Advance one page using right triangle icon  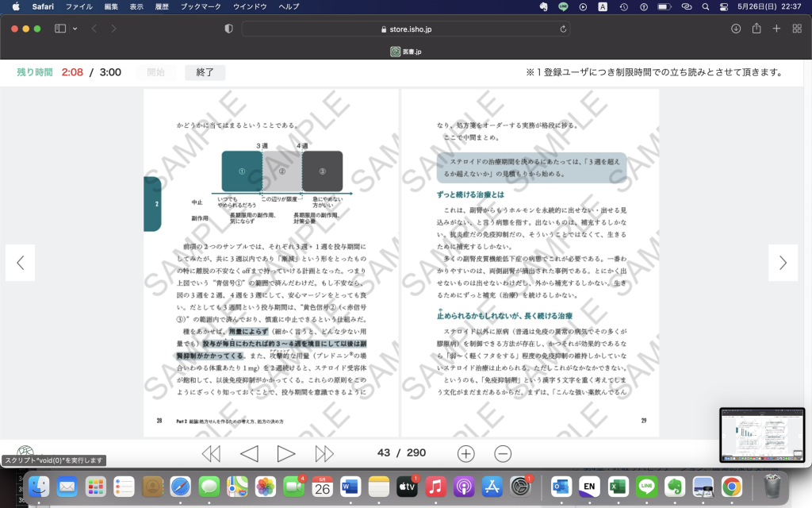coord(286,453)
